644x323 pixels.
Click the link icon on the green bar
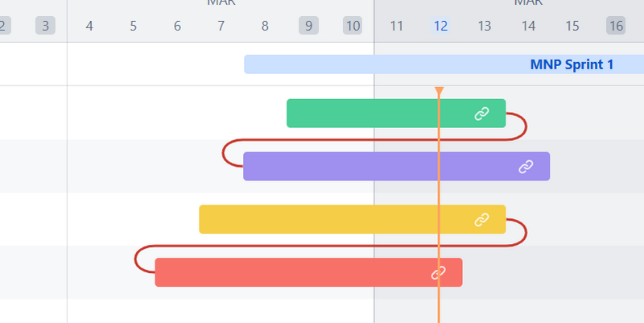point(481,114)
